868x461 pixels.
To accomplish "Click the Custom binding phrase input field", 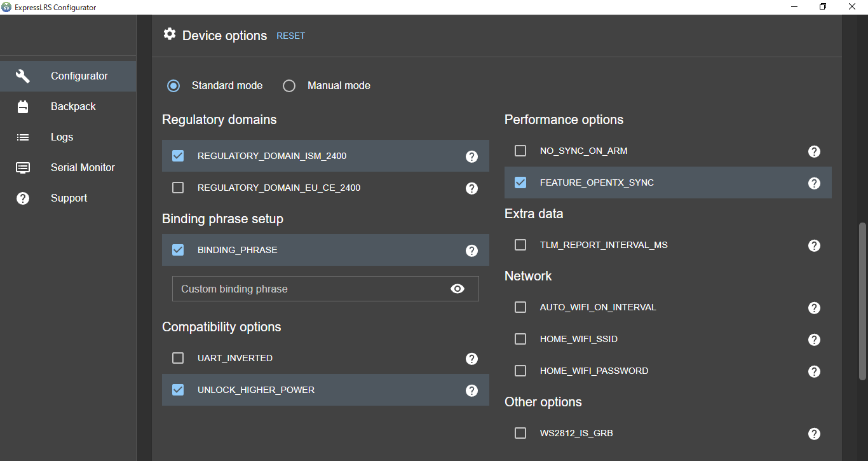I will click(311, 289).
